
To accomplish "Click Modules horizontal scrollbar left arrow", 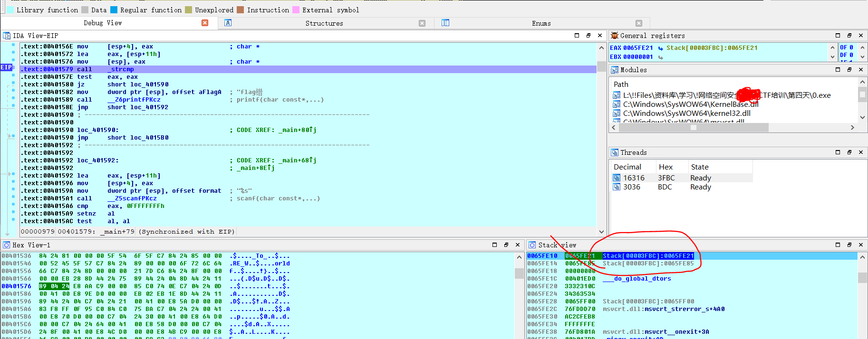I will 614,127.
